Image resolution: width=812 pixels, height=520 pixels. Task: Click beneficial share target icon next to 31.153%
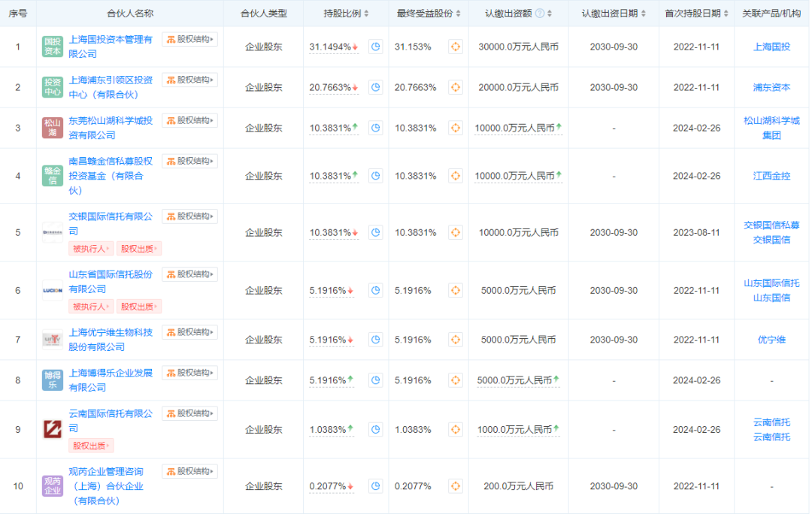[x=456, y=47]
